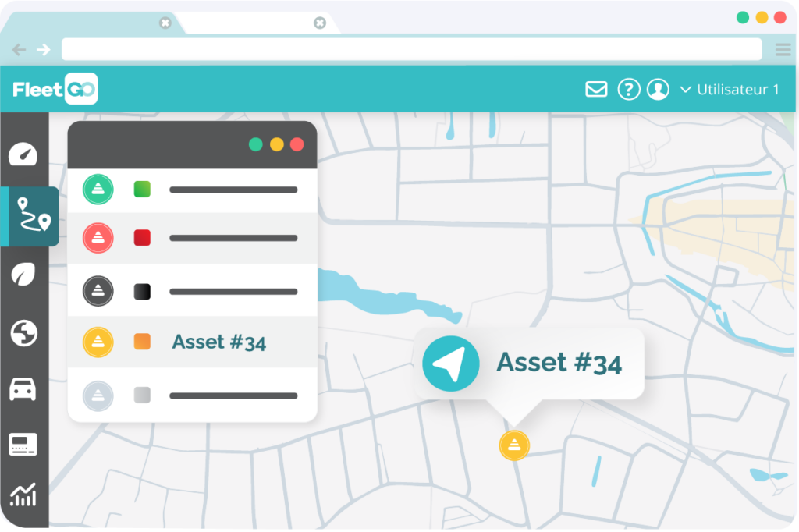Select the Asset #34 text in list
799x532 pixels.
point(219,342)
